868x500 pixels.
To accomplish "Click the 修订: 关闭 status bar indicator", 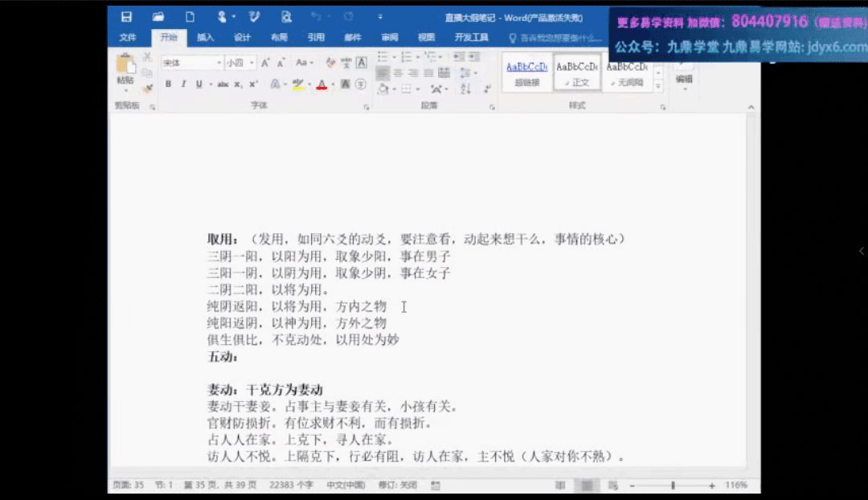I will 398,486.
